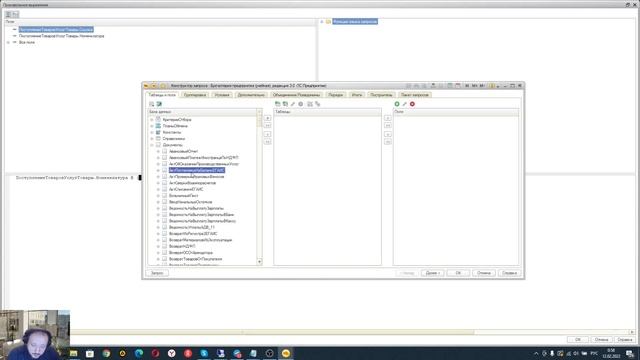The height and width of the screenshot is (360, 640).
Task: Click the red delete field icon
Action: [x=412, y=104]
